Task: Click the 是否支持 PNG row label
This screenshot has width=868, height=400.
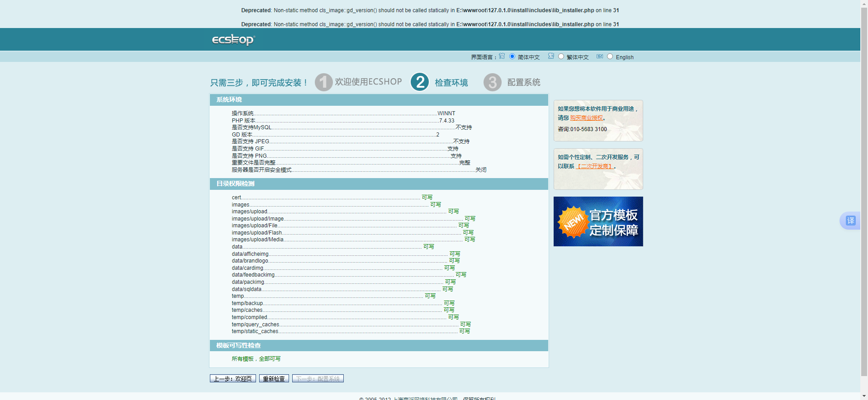Action: click(249, 156)
